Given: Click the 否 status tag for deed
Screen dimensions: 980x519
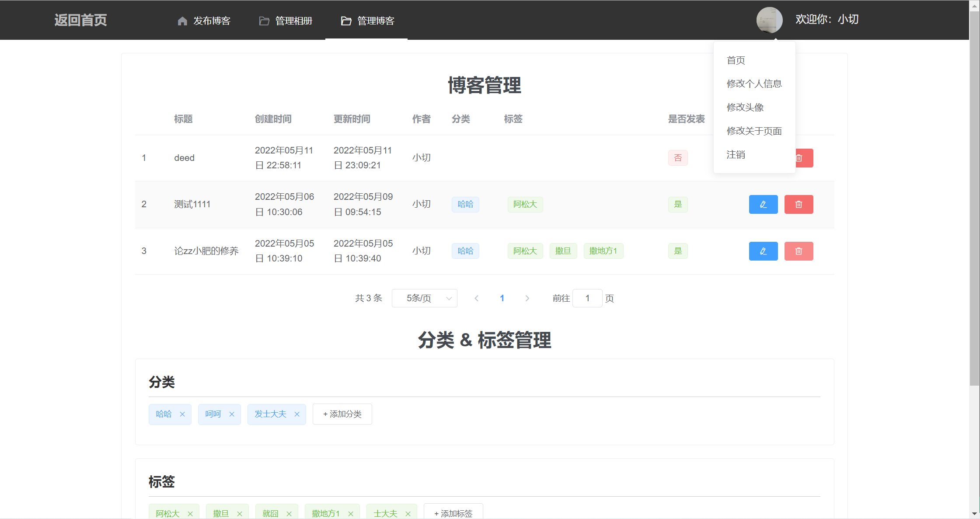Looking at the screenshot, I should pos(678,158).
